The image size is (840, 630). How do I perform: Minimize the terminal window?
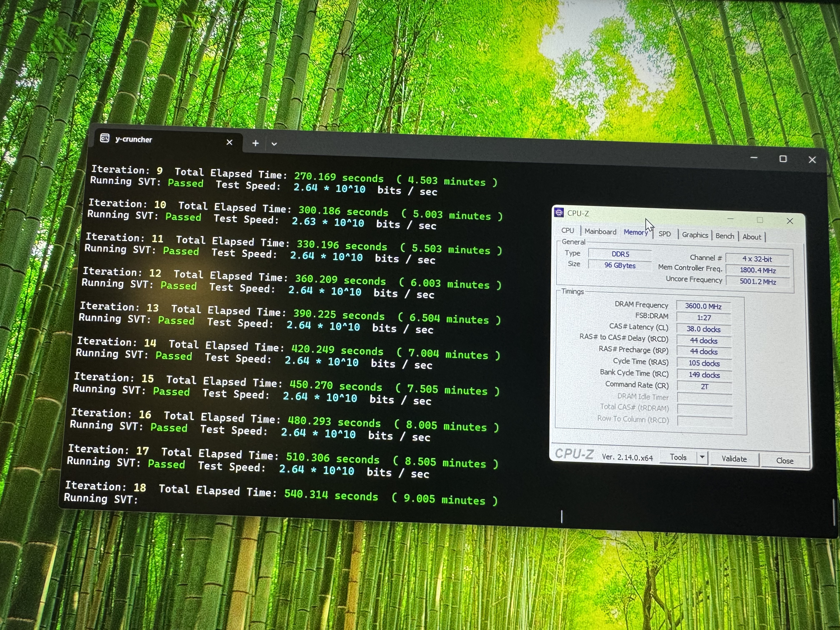pos(754,157)
